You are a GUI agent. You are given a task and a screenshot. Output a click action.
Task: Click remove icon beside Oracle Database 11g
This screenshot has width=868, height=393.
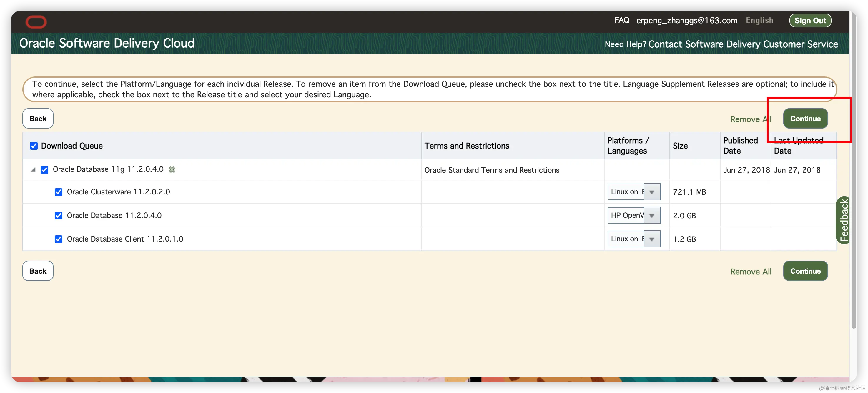click(172, 169)
